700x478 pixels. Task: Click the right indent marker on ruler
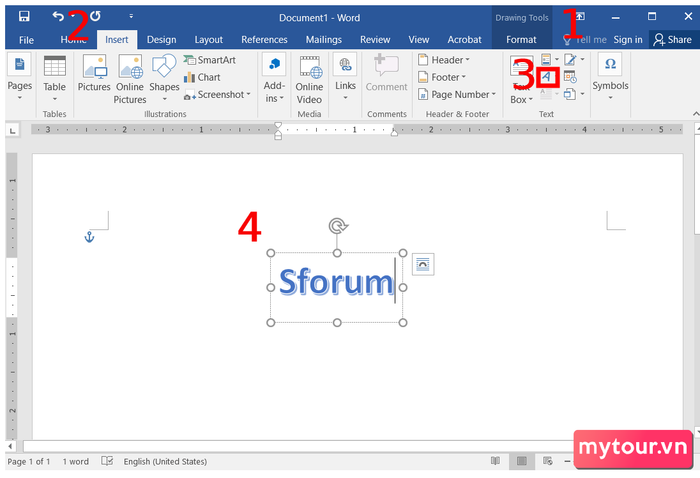394,132
